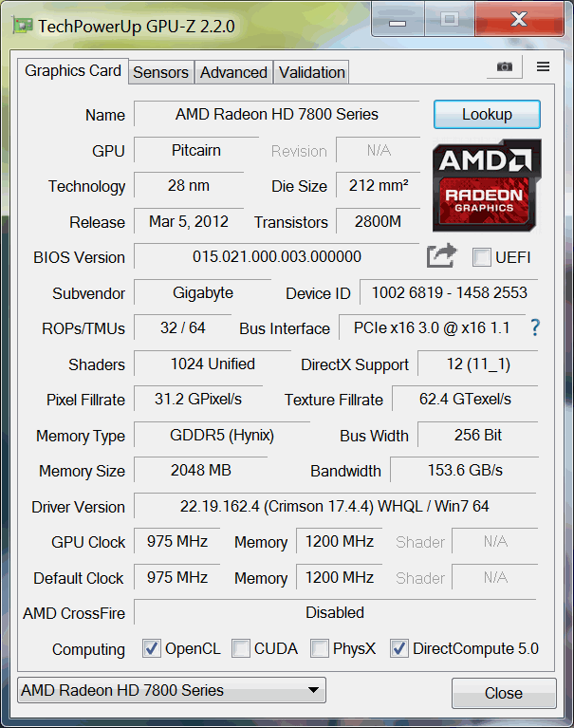Take a screenshot with the camera icon

[x=505, y=66]
